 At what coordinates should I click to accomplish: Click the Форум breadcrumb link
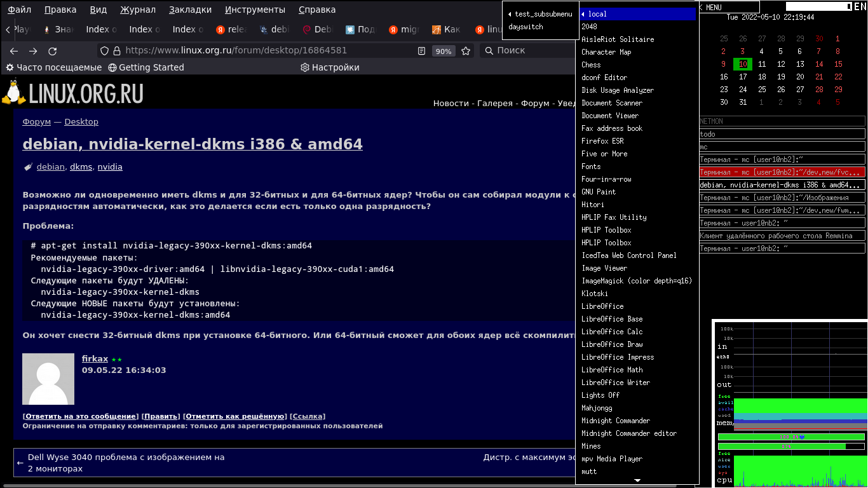point(36,122)
